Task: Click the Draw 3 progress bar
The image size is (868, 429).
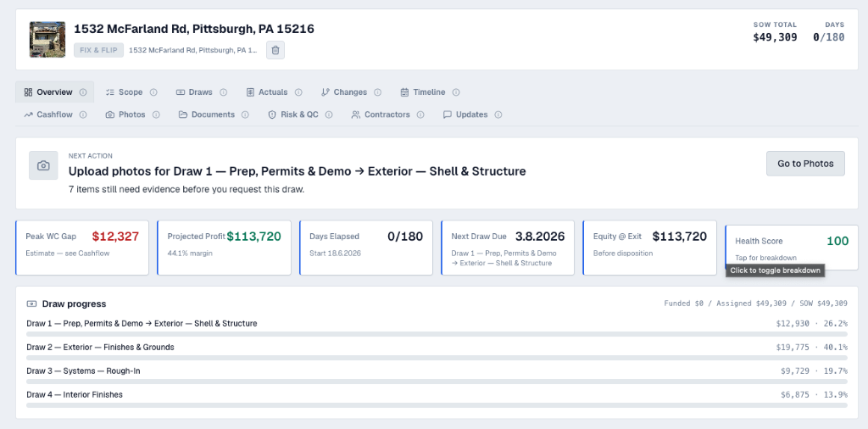Action: tap(437, 382)
